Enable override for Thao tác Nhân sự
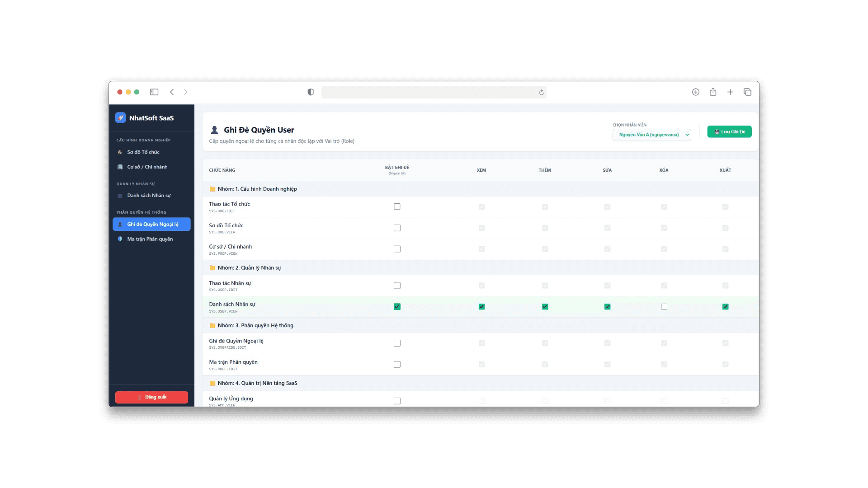Image resolution: width=868 pixels, height=488 pixels. (397, 286)
